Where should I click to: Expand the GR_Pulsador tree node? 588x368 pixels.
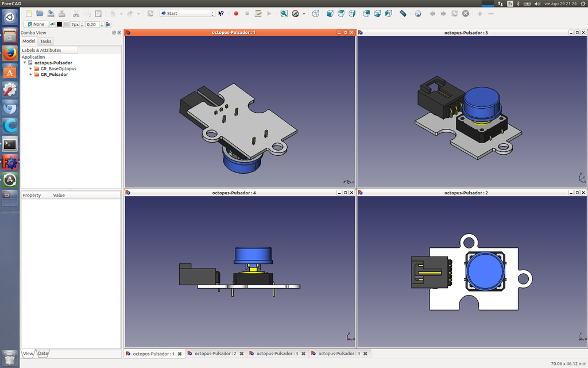[x=30, y=74]
